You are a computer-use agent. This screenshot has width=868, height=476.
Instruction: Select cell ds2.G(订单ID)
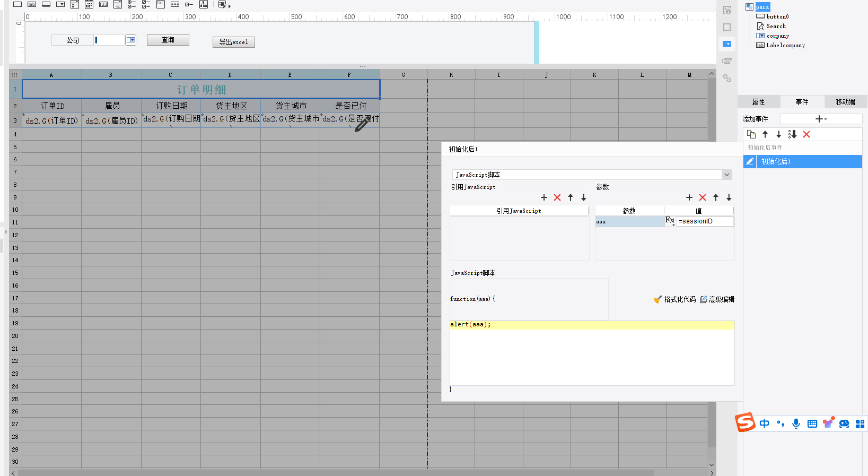(52, 120)
